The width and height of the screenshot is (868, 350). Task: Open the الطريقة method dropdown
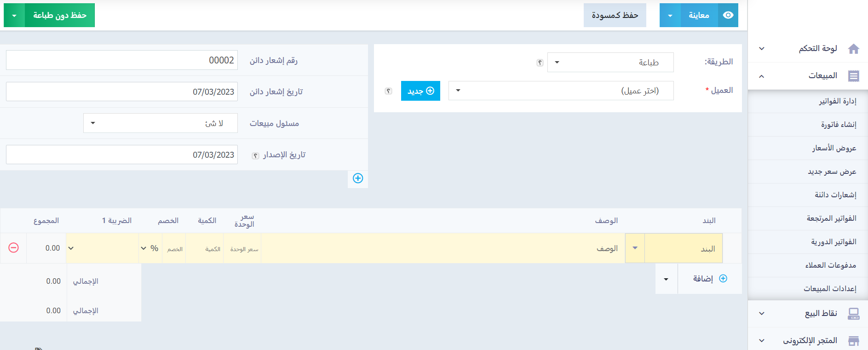coord(610,63)
